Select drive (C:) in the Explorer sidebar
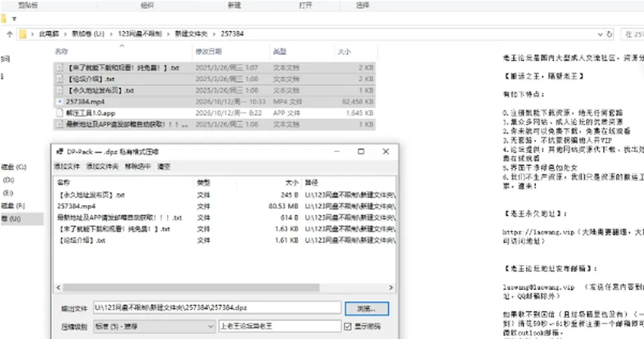The image size is (644, 339). point(13,167)
